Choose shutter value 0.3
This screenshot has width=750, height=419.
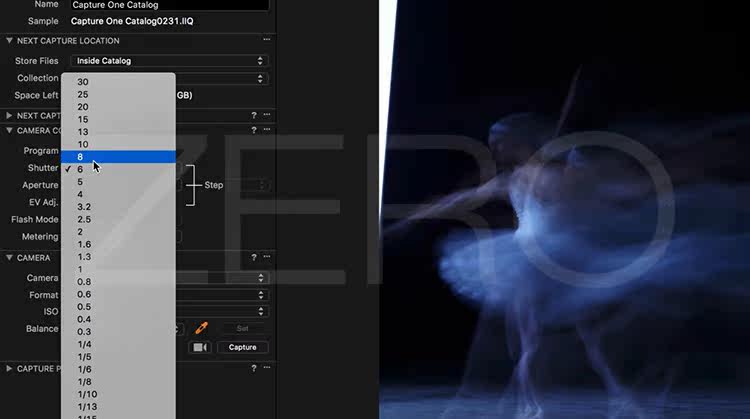pos(118,331)
